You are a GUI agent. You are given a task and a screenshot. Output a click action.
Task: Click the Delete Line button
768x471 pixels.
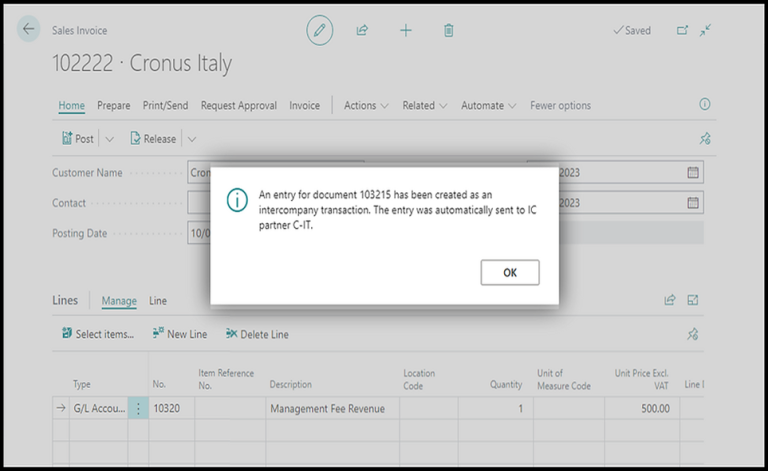tap(257, 334)
